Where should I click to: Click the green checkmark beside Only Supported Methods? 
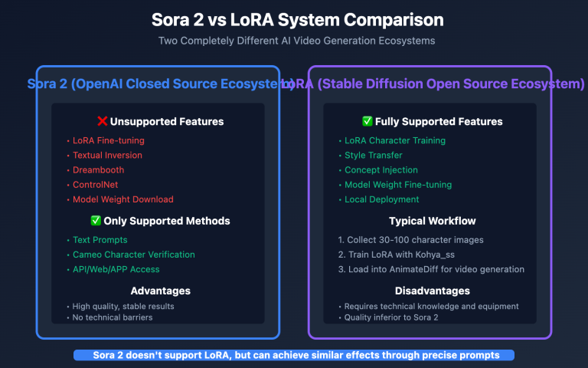click(96, 221)
